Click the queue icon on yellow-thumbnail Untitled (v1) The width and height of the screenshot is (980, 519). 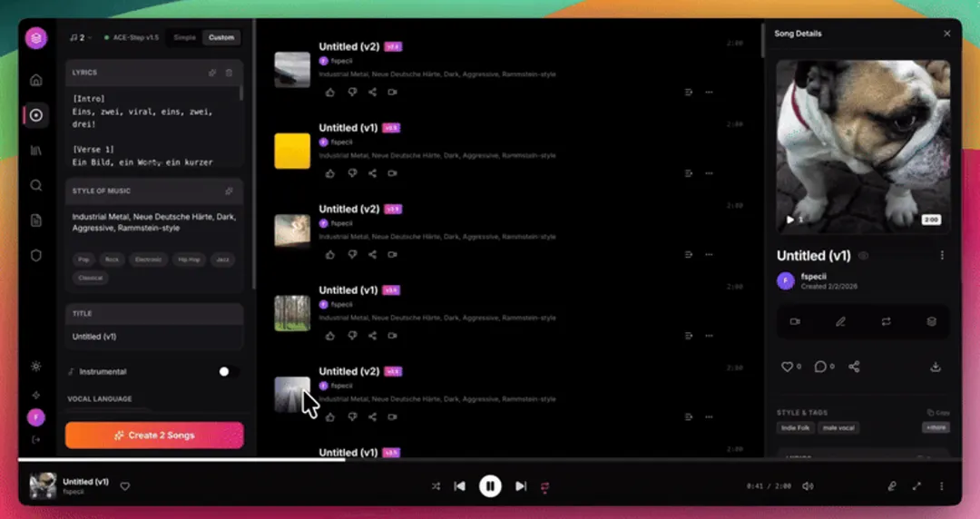point(689,173)
